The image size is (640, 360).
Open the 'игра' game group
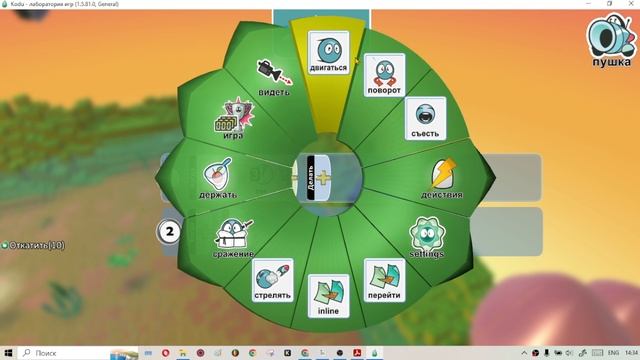[234, 118]
